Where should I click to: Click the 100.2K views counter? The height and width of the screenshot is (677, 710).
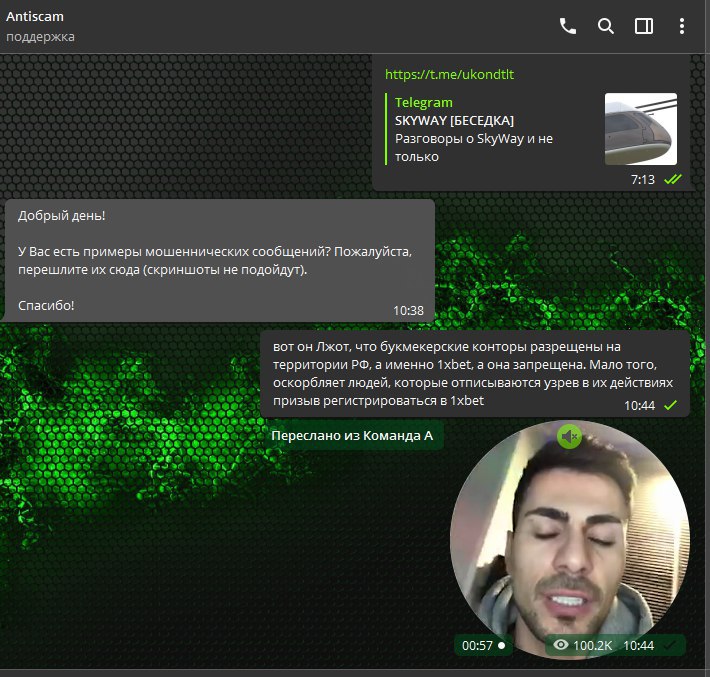[583, 645]
